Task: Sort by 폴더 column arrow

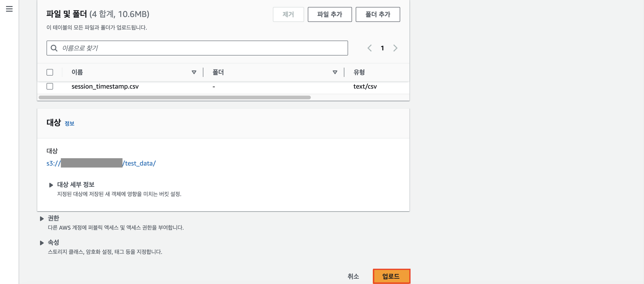Action: click(x=335, y=72)
